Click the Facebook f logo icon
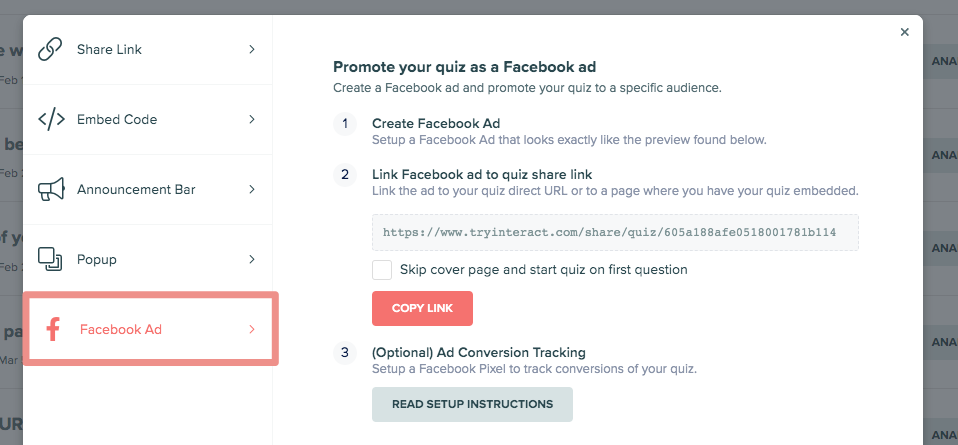This screenshot has height=445, width=958. (x=54, y=329)
